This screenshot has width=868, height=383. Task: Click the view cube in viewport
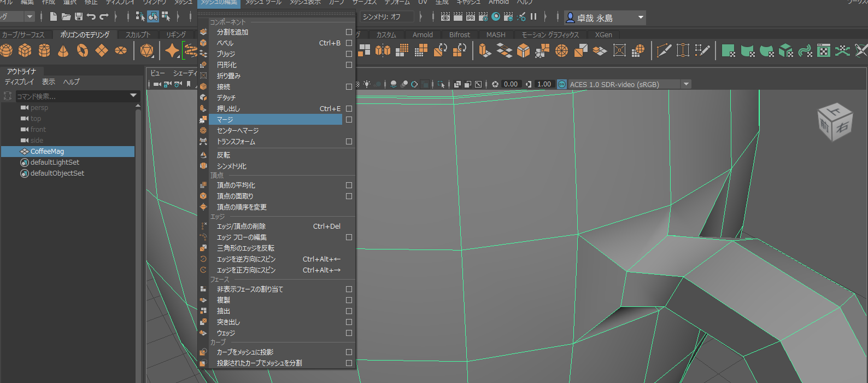coord(835,122)
